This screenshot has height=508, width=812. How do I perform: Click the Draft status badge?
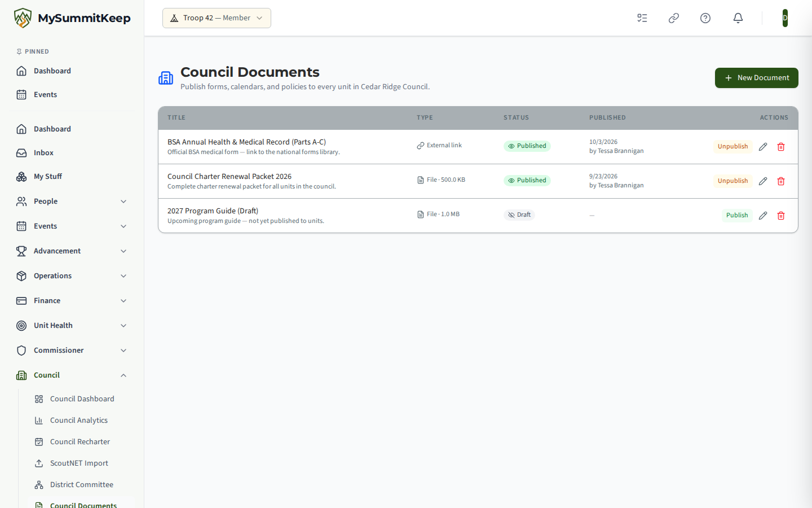pos(519,215)
